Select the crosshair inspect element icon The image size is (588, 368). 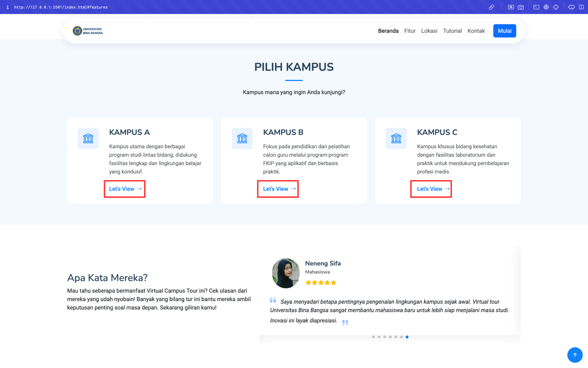[556, 7]
